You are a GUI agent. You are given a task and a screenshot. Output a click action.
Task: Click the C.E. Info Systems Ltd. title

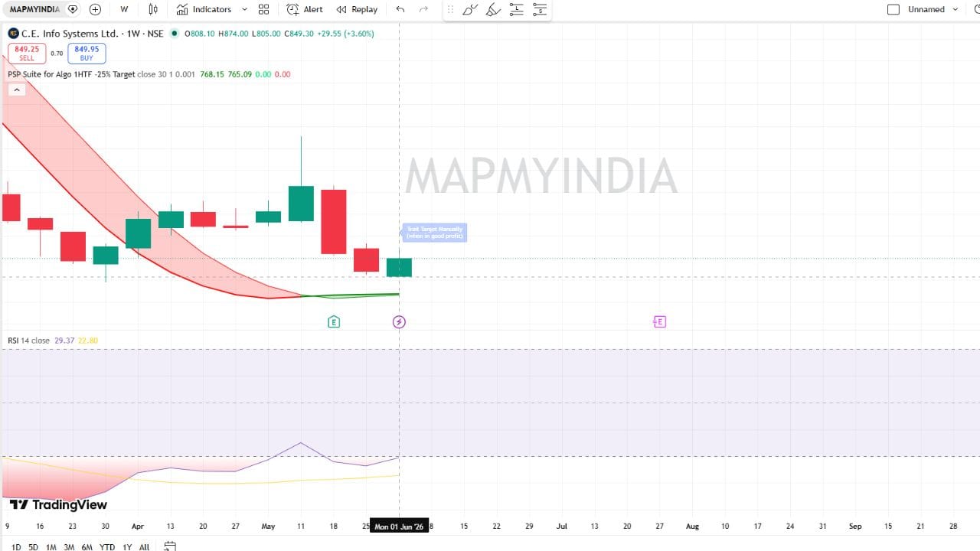(70, 34)
